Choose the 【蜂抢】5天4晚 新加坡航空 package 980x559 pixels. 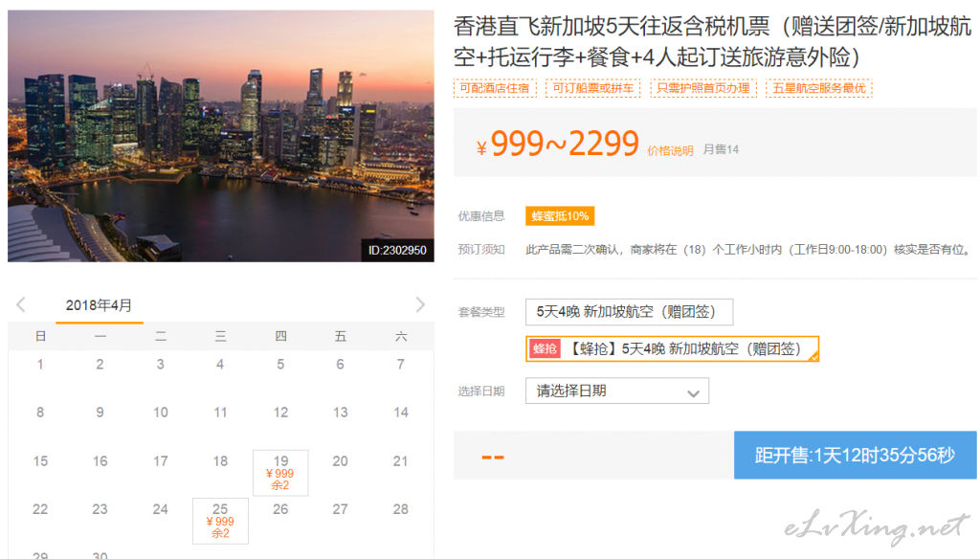click(672, 349)
